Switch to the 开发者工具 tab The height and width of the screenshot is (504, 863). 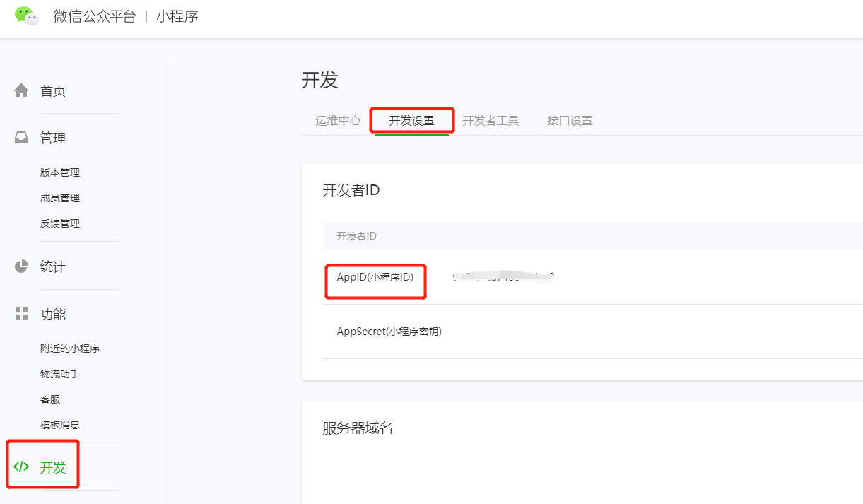pyautogui.click(x=491, y=120)
